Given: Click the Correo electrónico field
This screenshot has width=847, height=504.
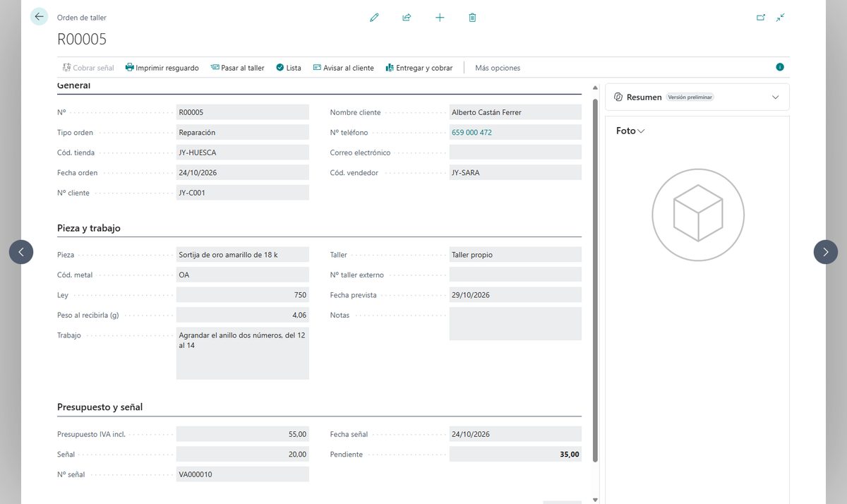Looking at the screenshot, I should (515, 152).
